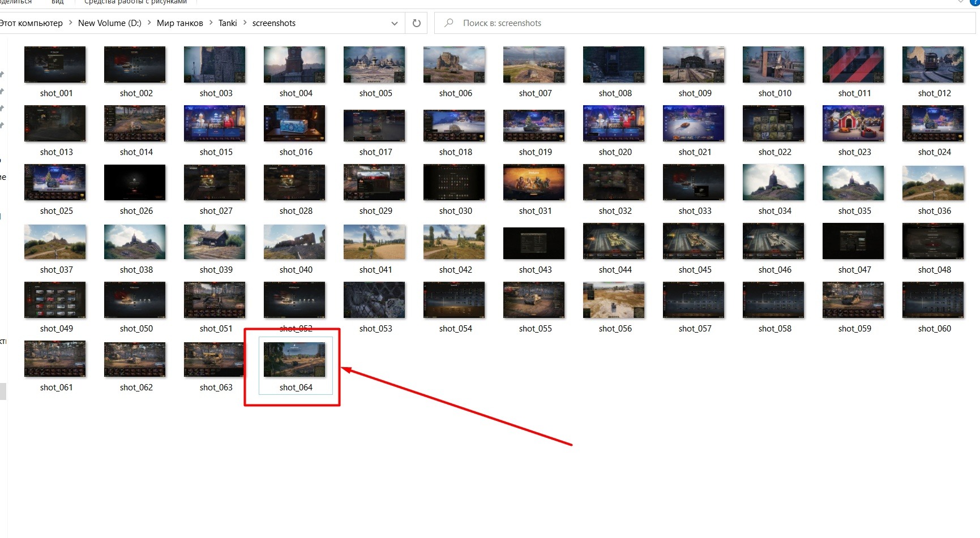Viewport: 980px width, 538px height.
Task: Go to New Volume (D:) breadcrumb
Action: coord(110,23)
